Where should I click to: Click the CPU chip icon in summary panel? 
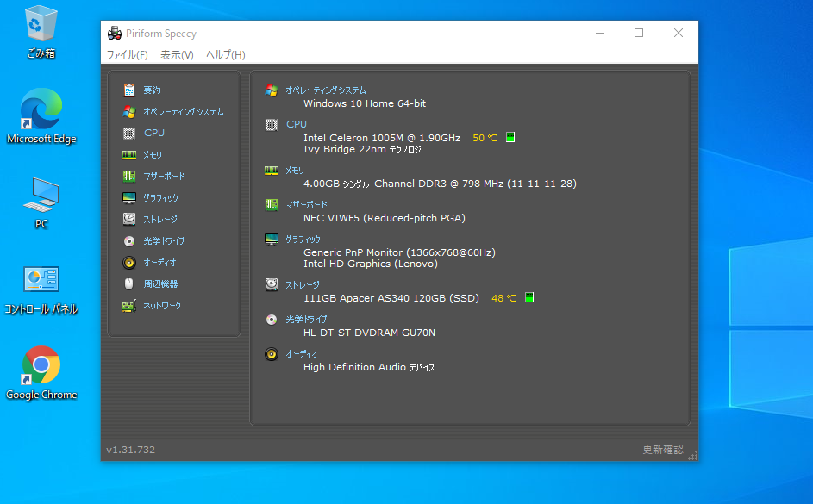pos(272,125)
